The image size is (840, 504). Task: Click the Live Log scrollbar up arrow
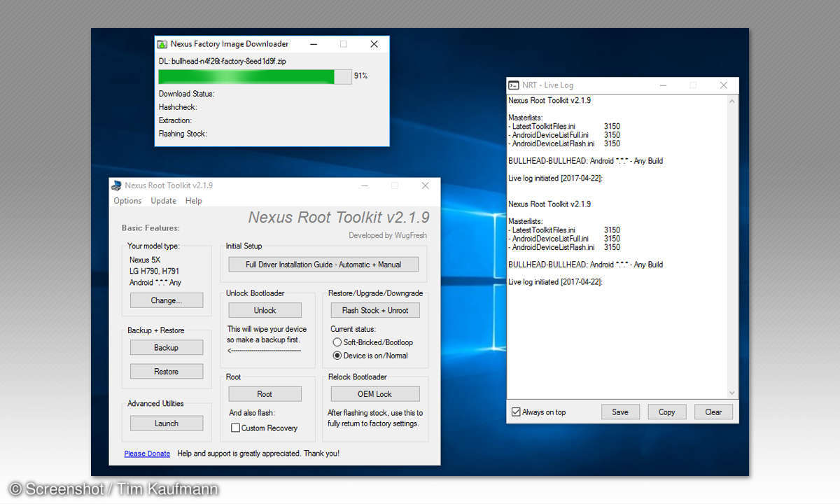(x=732, y=101)
